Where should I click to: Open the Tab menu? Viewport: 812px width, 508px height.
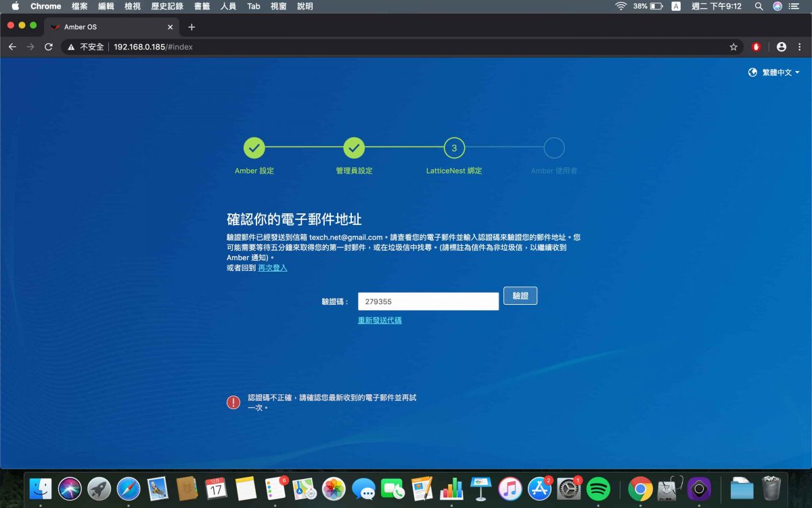(x=254, y=6)
